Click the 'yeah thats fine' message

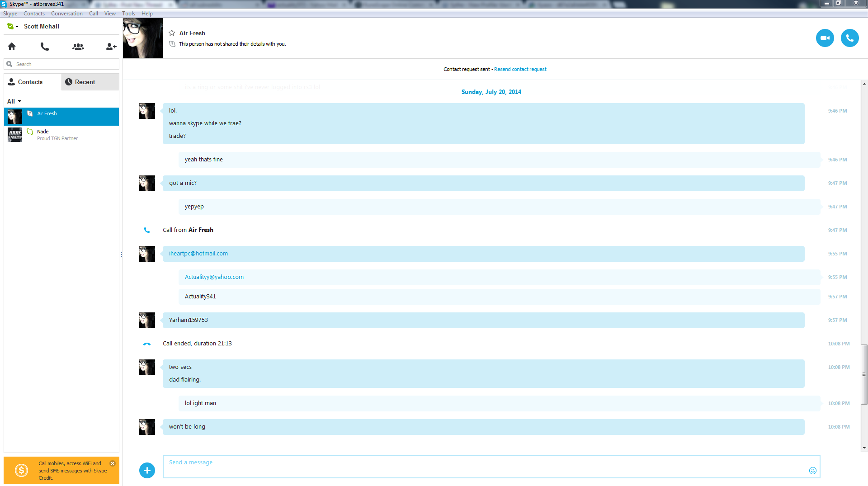point(499,160)
